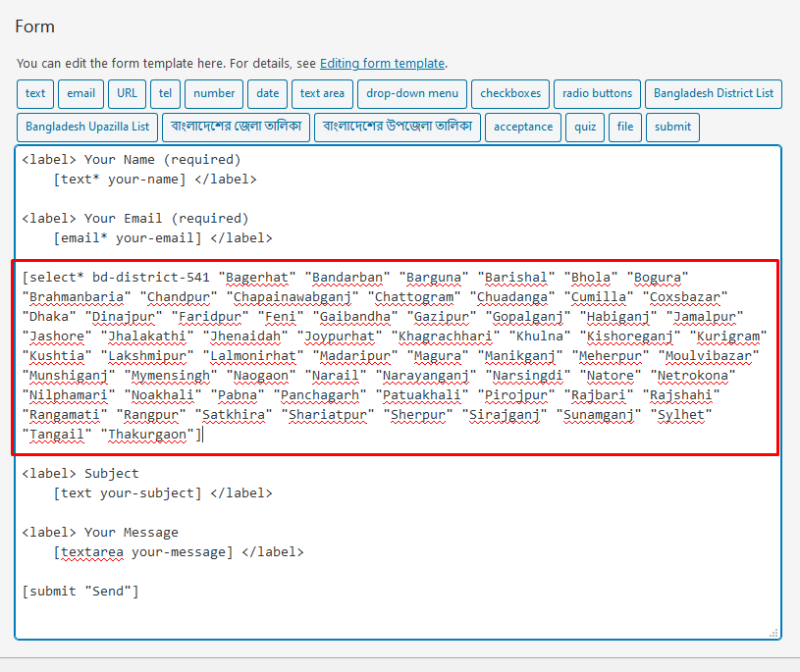This screenshot has width=800, height=672.
Task: Insert the Bangladesh Upazilla List tag
Action: tap(87, 127)
